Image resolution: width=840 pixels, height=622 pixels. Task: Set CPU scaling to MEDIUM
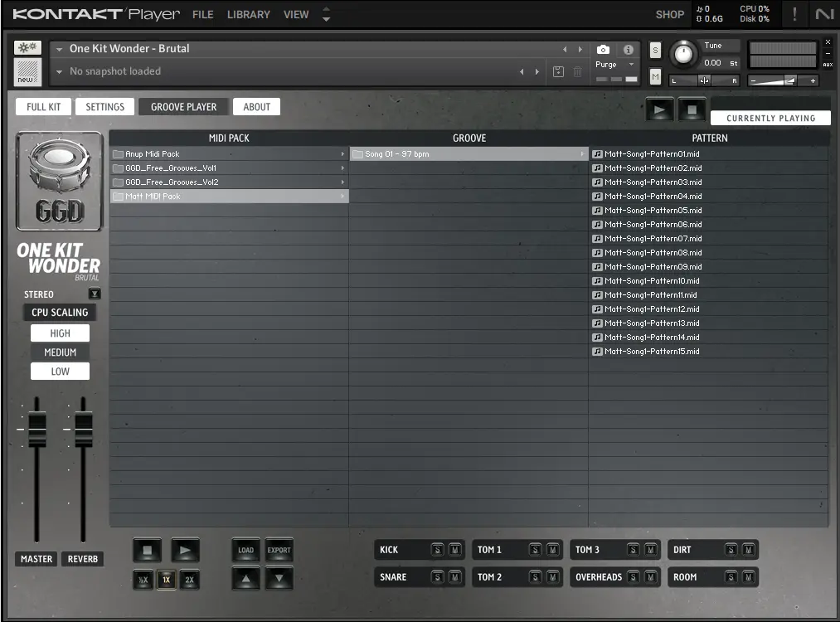[60, 352]
